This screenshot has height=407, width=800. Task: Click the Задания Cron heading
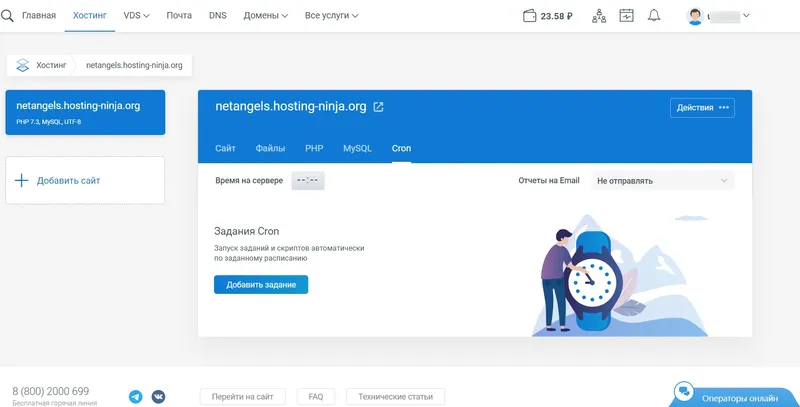click(246, 231)
